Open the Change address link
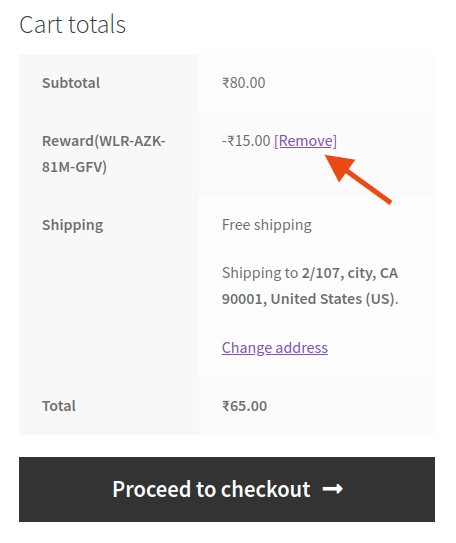The image size is (456, 543). (275, 348)
